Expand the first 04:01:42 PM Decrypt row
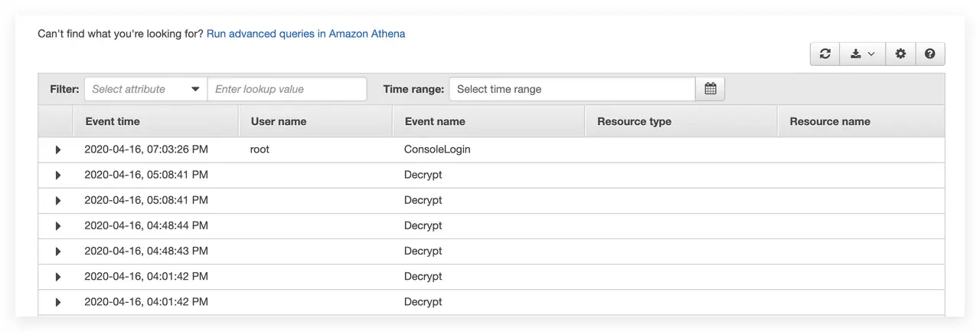 [58, 276]
